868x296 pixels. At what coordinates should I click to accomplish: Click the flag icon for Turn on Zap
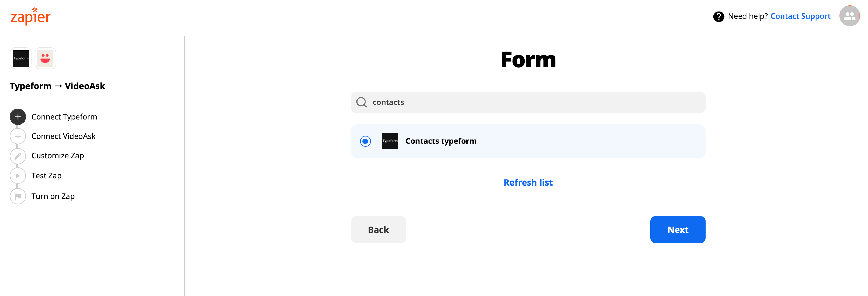pyautogui.click(x=18, y=196)
